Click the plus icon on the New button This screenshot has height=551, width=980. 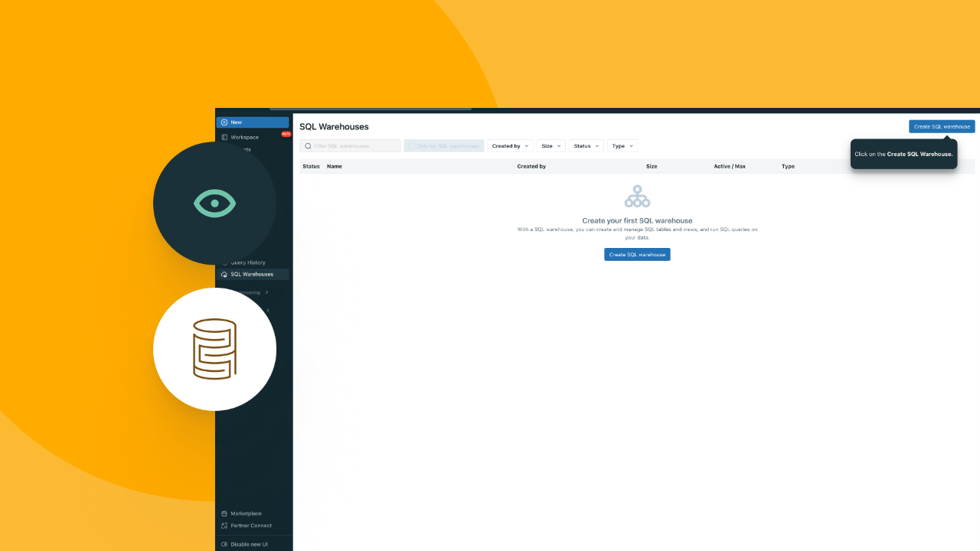click(224, 122)
